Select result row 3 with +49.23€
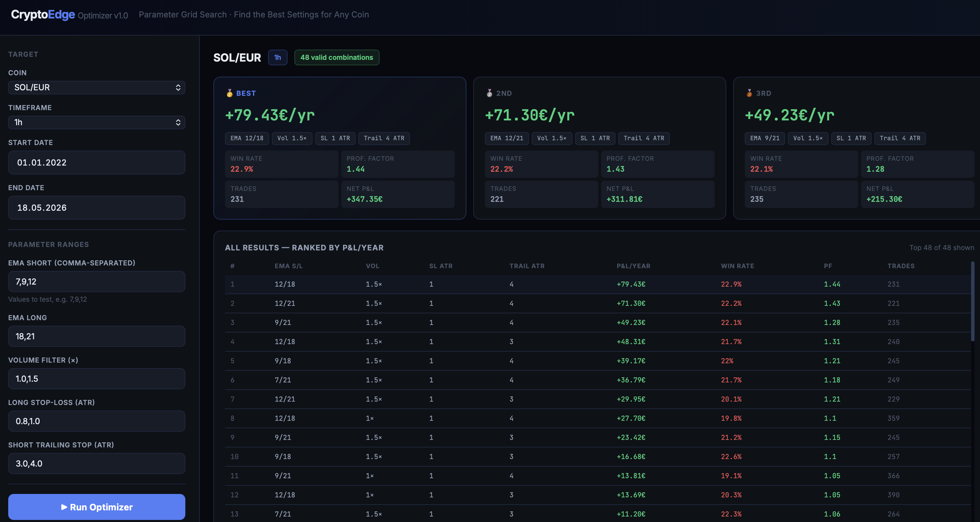Image resolution: width=980 pixels, height=522 pixels. pyautogui.click(x=598, y=323)
